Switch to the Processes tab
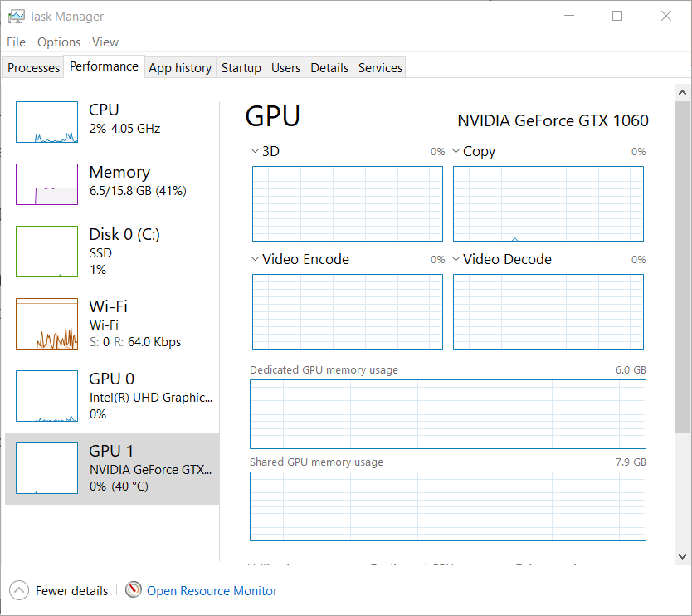Viewport: 692px width, 616px height. (33, 67)
